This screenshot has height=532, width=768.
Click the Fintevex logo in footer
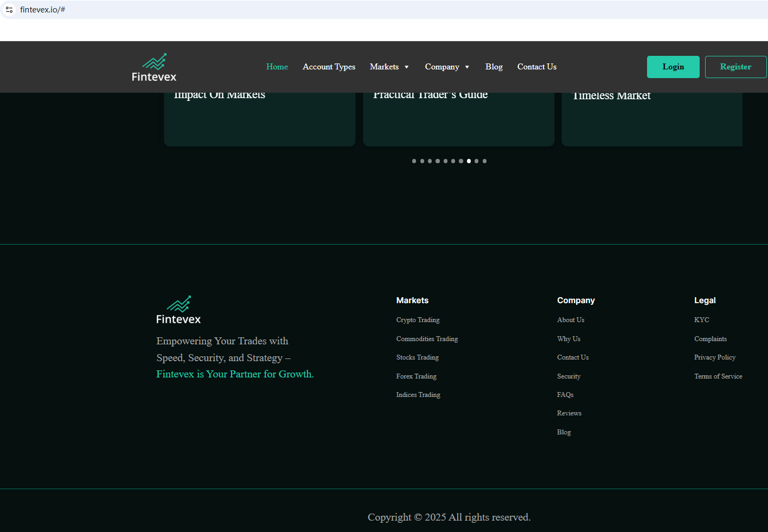pyautogui.click(x=178, y=310)
